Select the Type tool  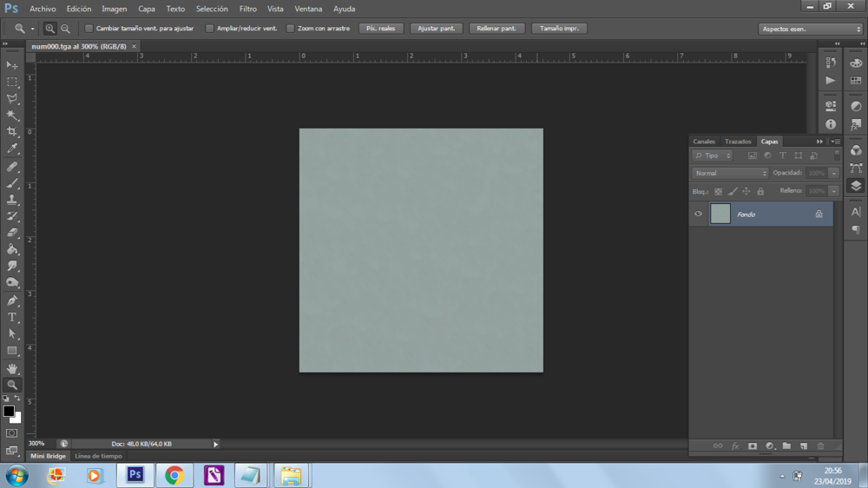pyautogui.click(x=12, y=318)
